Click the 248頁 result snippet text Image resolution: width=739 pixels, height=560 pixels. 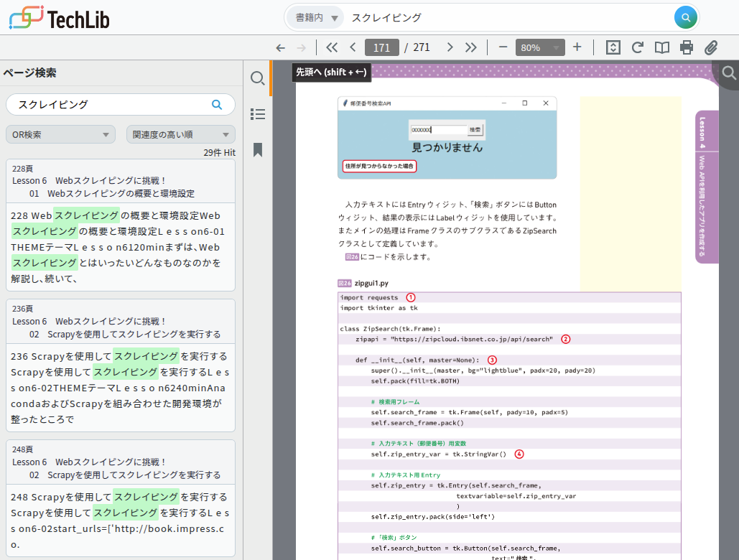[121, 521]
